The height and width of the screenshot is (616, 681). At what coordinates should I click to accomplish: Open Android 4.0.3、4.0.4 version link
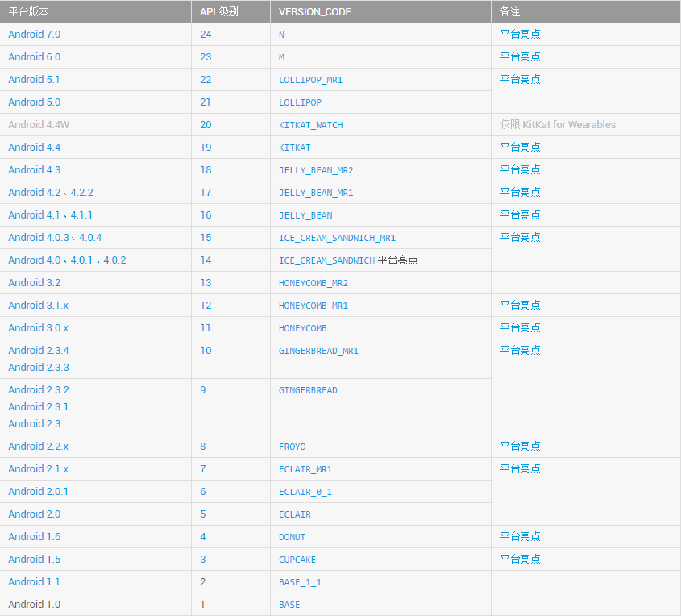[x=55, y=238]
